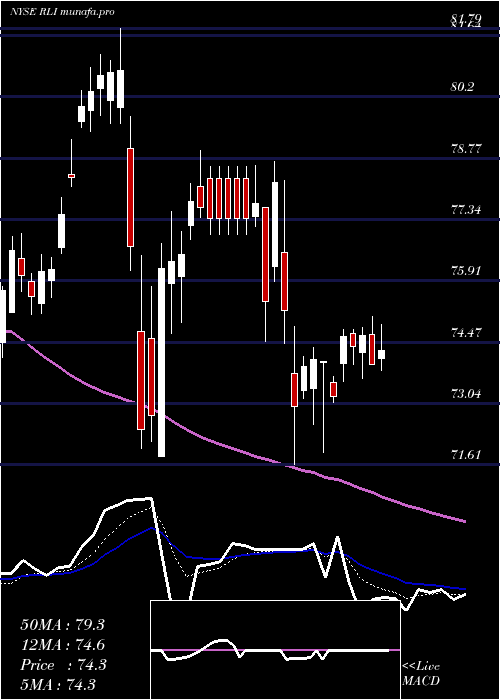Click the Price : 74.3 readout
The image size is (500, 700).
click(x=63, y=665)
